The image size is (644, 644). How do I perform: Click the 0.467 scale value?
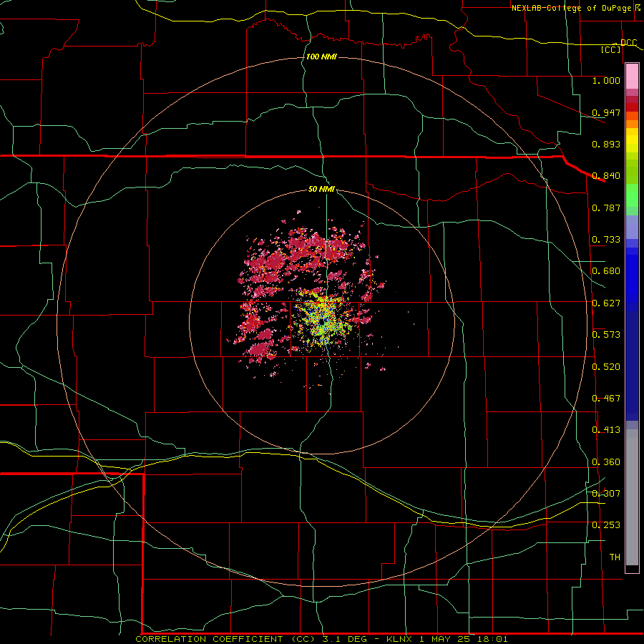(606, 399)
